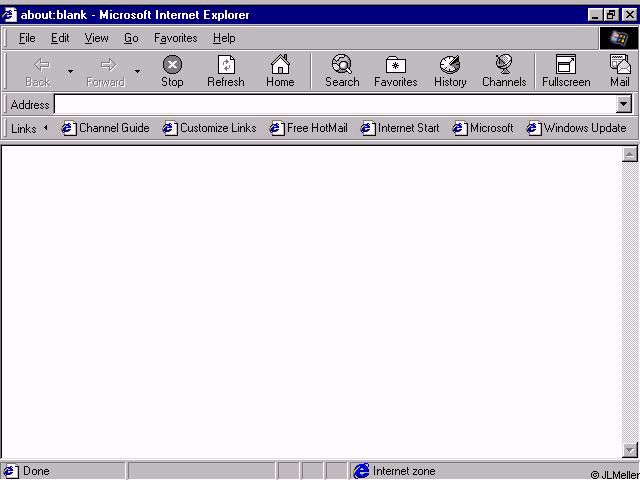Click inside the Address text field
Viewport: 640px width, 480px height.
coord(335,104)
